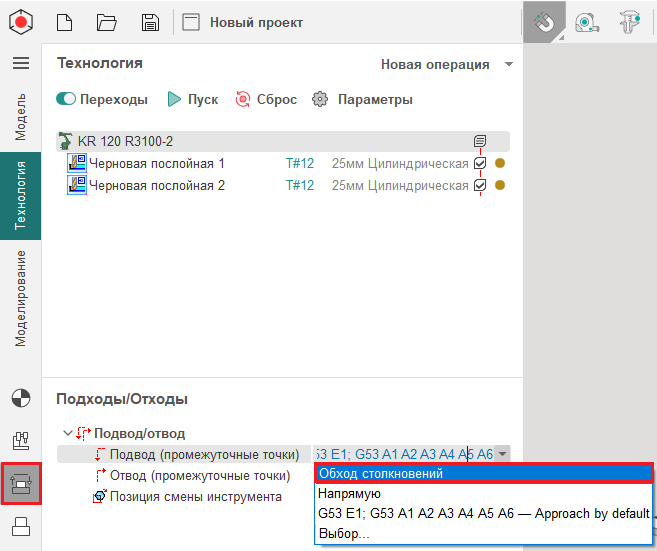Click the approaches/retracts sidebar icon highlighted red

21,483
